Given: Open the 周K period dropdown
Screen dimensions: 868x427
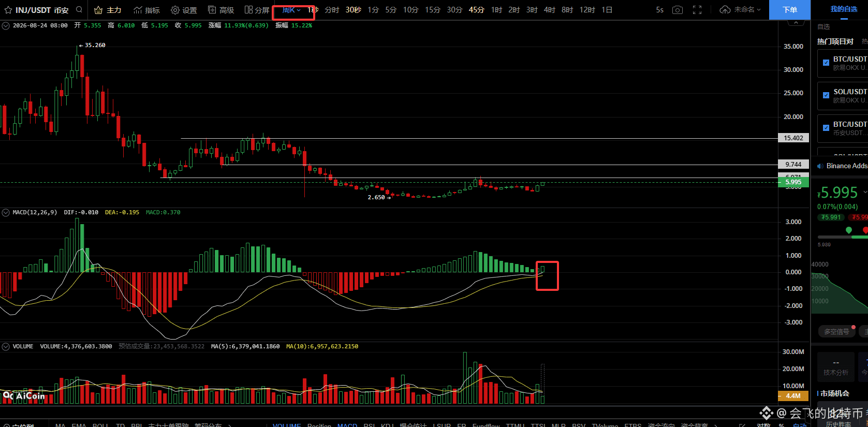Looking at the screenshot, I should [291, 10].
